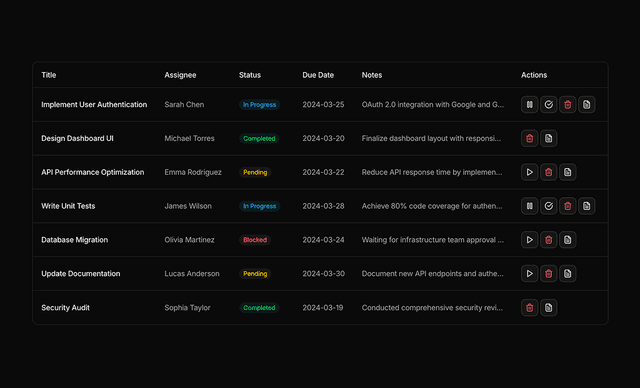Screen dimensions: 640x388
Task: Click assignee Michael Torres
Action: tap(189, 138)
